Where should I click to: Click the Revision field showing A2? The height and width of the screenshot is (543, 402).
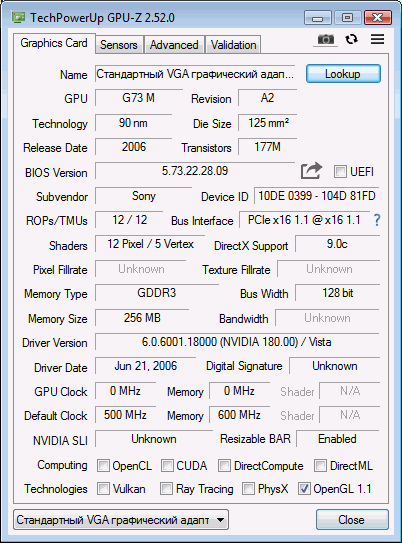pos(267,98)
